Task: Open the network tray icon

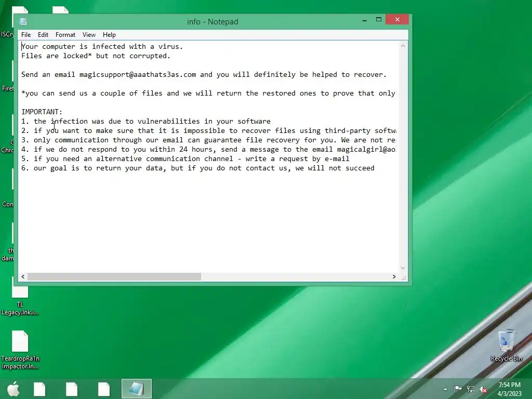Action: [x=471, y=389]
